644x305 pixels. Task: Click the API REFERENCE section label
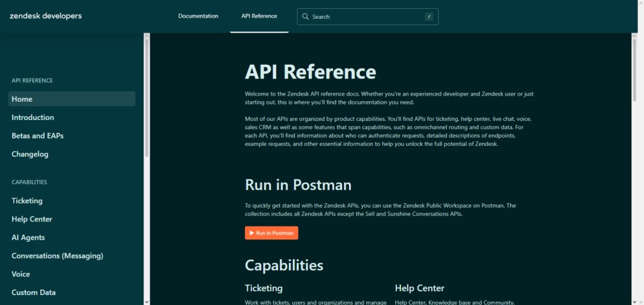32,80
